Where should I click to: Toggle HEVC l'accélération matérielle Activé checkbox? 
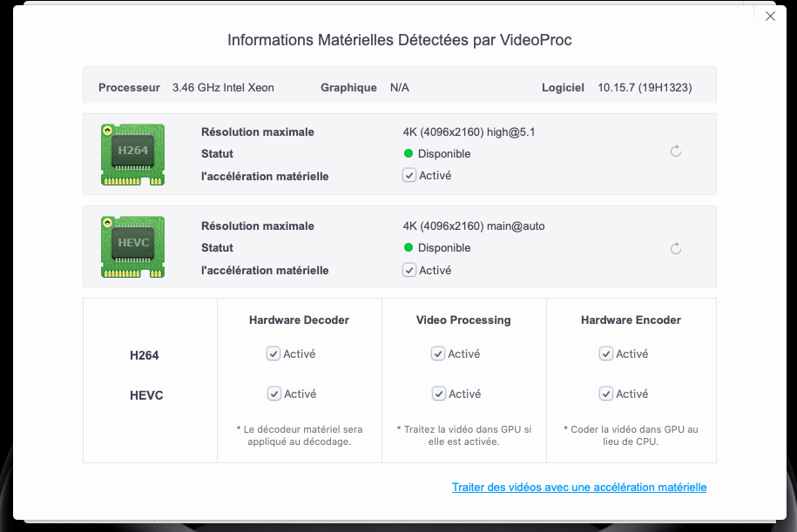pos(409,270)
